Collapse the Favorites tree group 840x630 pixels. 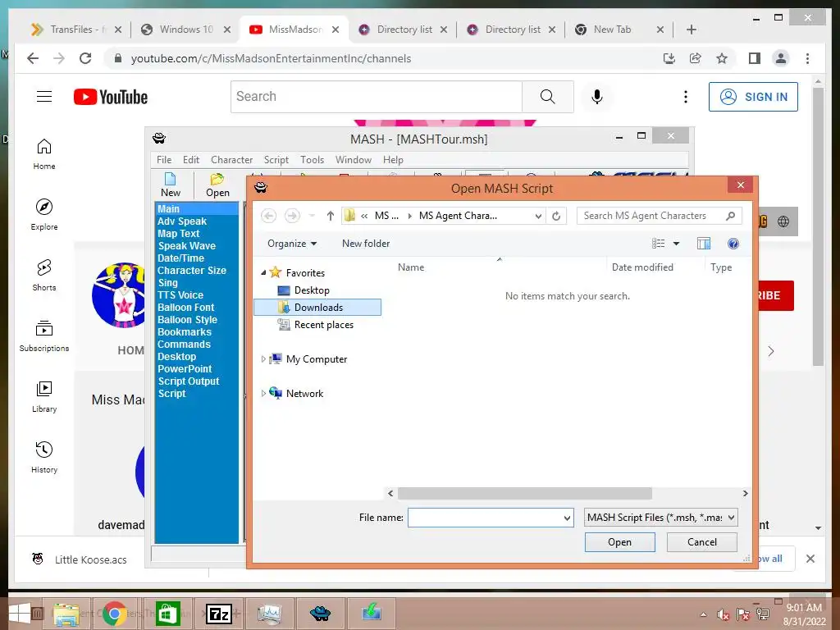(x=263, y=272)
